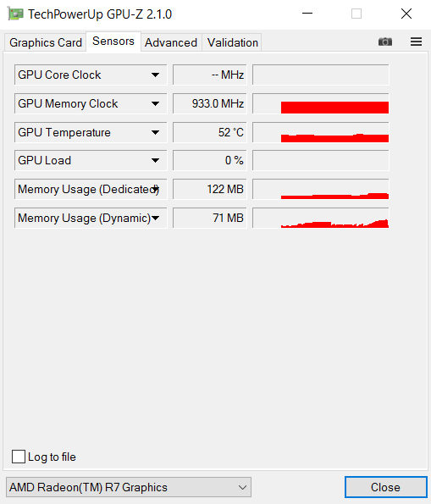
Task: Click the GPU Memory Clock red graph
Action: pos(320,103)
